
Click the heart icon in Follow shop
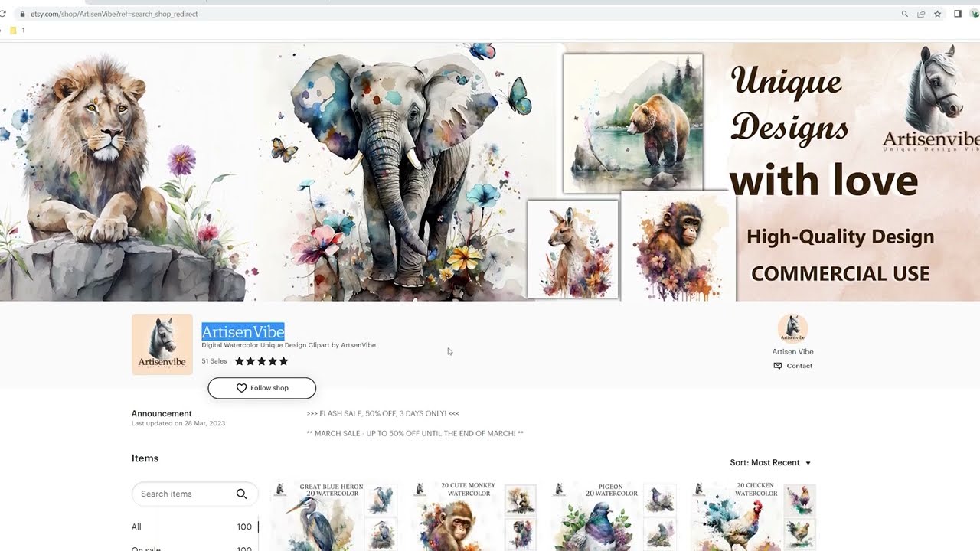(241, 388)
